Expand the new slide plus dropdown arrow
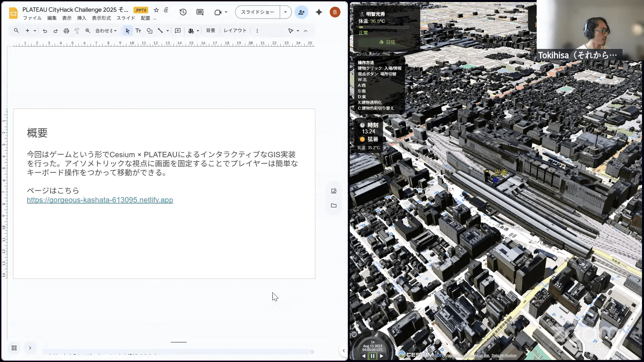 [x=35, y=31]
